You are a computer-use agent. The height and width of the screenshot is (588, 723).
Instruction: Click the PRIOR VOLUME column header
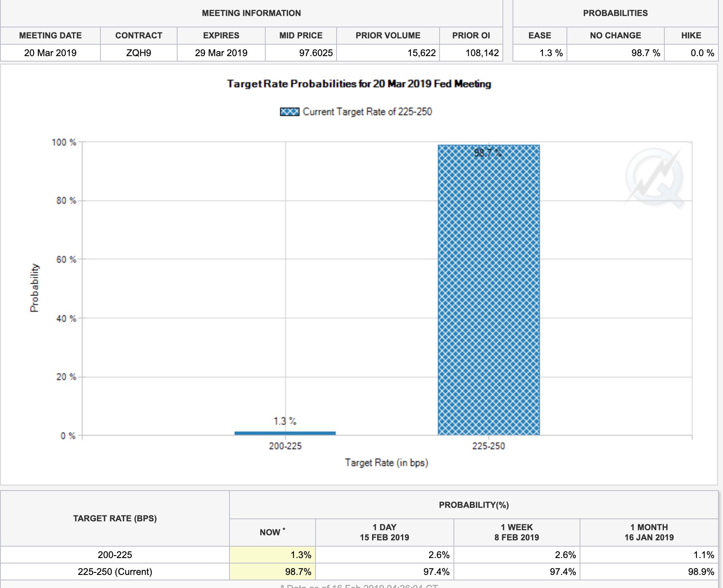pos(388,35)
